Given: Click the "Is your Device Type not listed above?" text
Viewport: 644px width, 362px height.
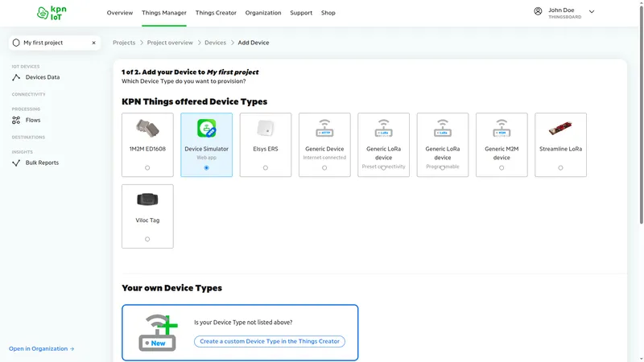Looking at the screenshot, I should pyautogui.click(x=243, y=323).
